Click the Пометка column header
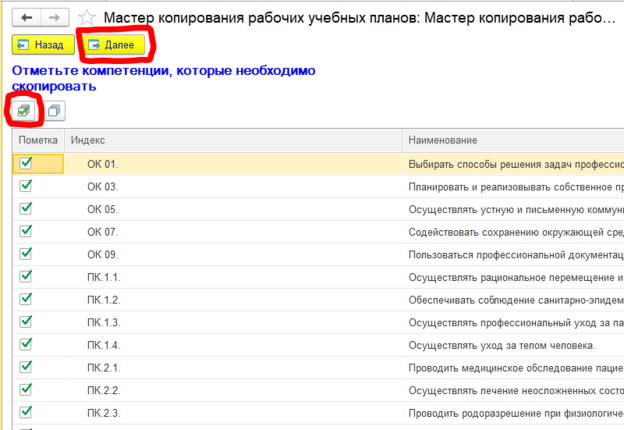The image size is (624, 430). click(38, 140)
